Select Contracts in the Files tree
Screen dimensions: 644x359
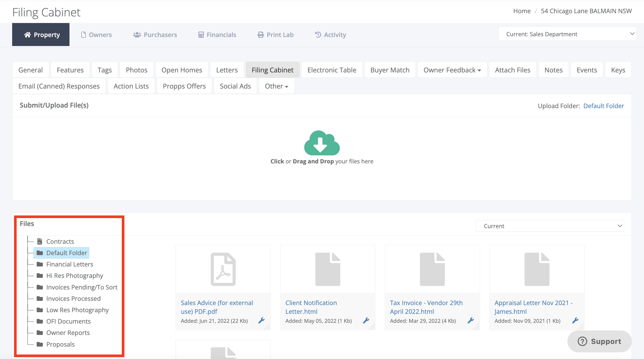pyautogui.click(x=60, y=241)
